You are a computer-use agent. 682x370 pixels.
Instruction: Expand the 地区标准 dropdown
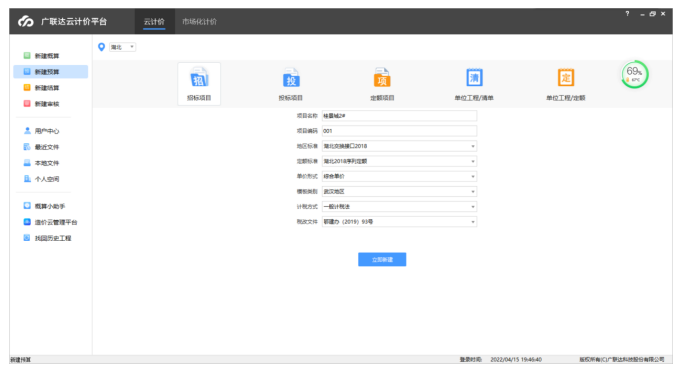399,146
